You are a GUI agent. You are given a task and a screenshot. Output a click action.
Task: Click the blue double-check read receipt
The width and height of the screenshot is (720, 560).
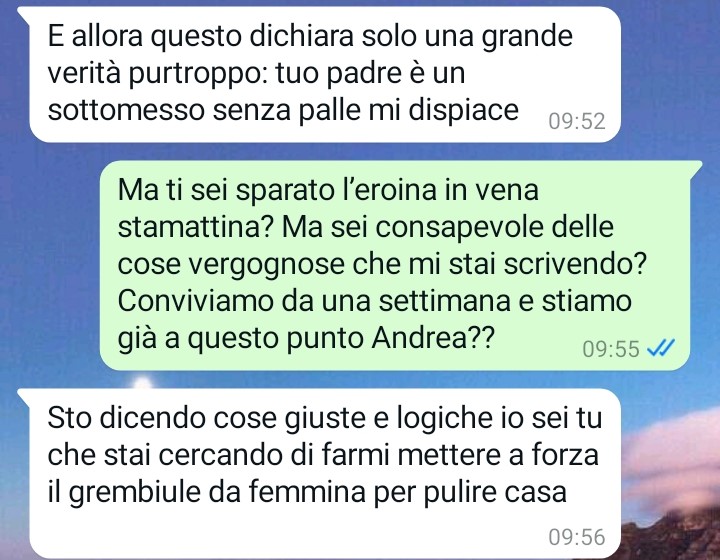[x=661, y=348]
